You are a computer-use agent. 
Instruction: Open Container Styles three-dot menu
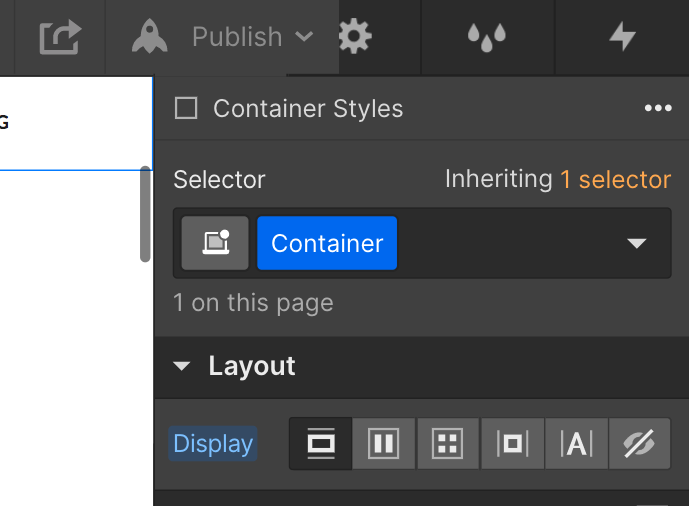pyautogui.click(x=657, y=108)
